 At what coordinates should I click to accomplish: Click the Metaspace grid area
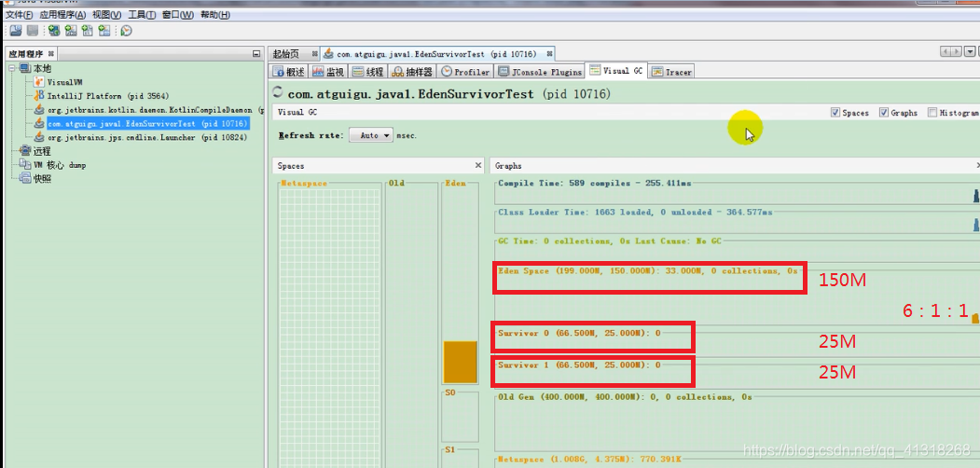pos(329,328)
